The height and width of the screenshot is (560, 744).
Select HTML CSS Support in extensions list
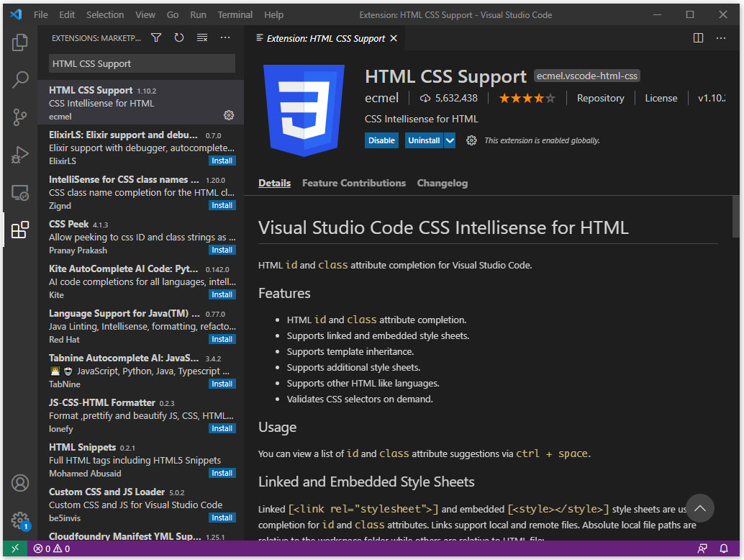pos(141,102)
